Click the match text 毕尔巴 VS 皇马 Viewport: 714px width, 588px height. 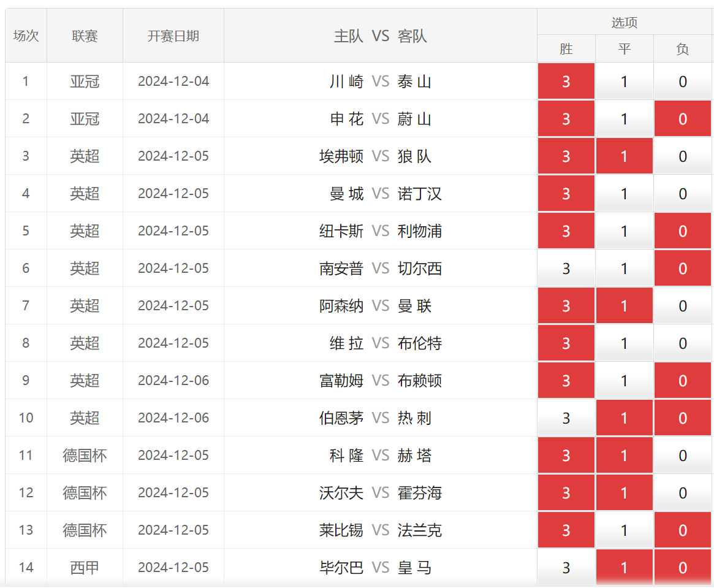(x=376, y=567)
